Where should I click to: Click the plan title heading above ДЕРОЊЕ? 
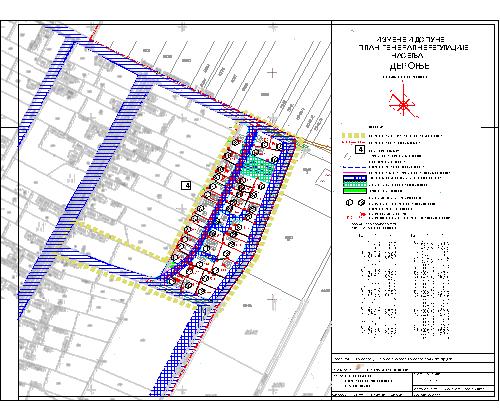pos(413,47)
